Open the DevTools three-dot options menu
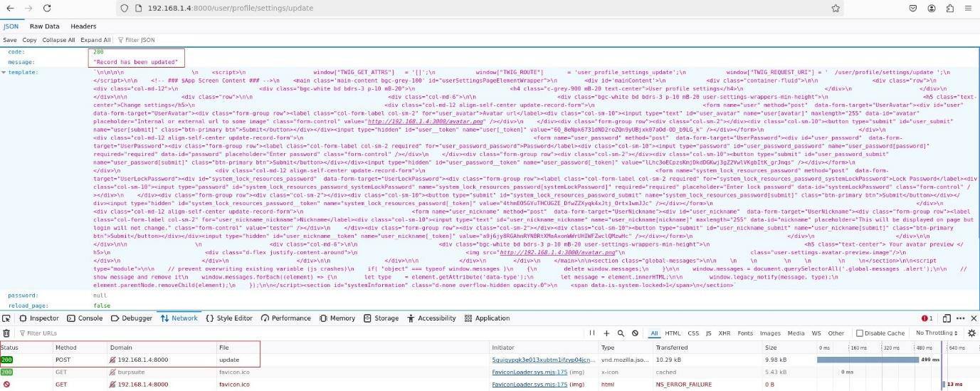980x391 pixels. (x=960, y=318)
